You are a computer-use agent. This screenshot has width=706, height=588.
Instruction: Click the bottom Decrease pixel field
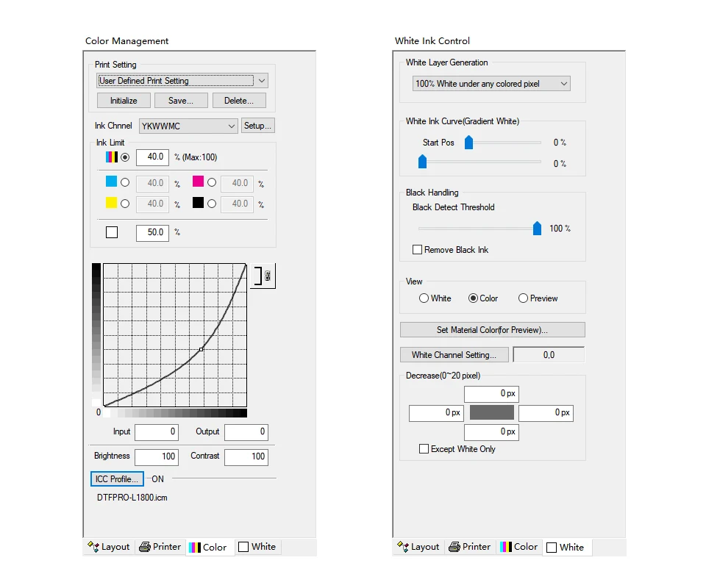(x=492, y=432)
